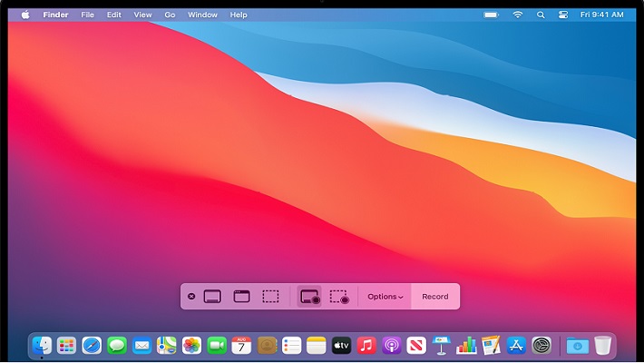Open the Downloads folder in Dock
This screenshot has height=363, width=644.
577,346
